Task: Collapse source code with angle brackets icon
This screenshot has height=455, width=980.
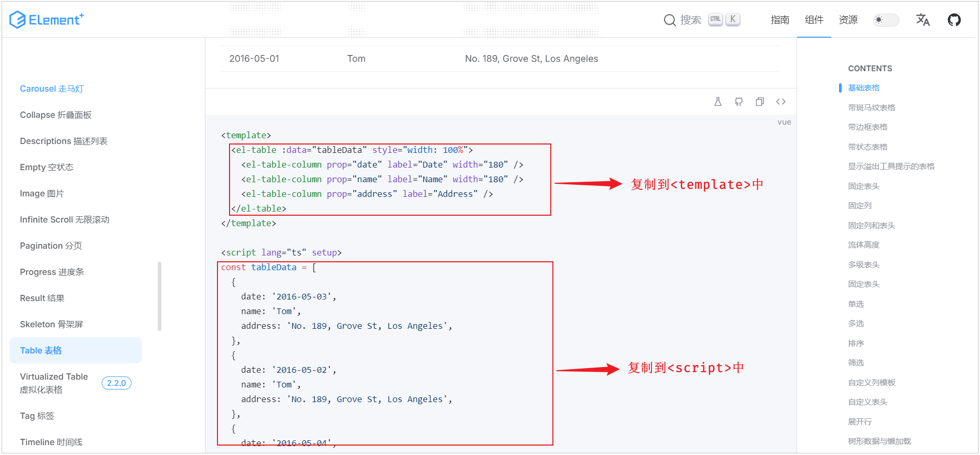Action: 780,102
